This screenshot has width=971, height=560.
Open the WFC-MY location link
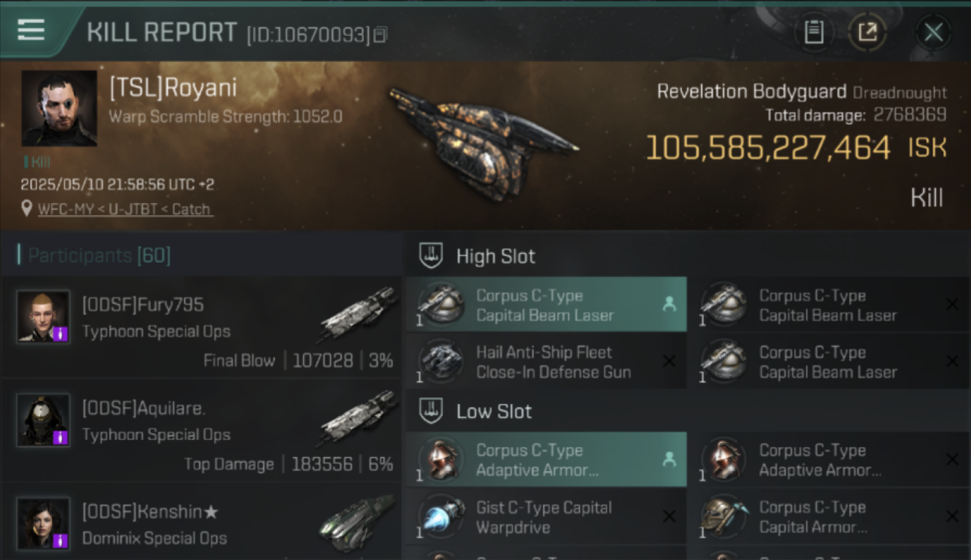tap(125, 209)
